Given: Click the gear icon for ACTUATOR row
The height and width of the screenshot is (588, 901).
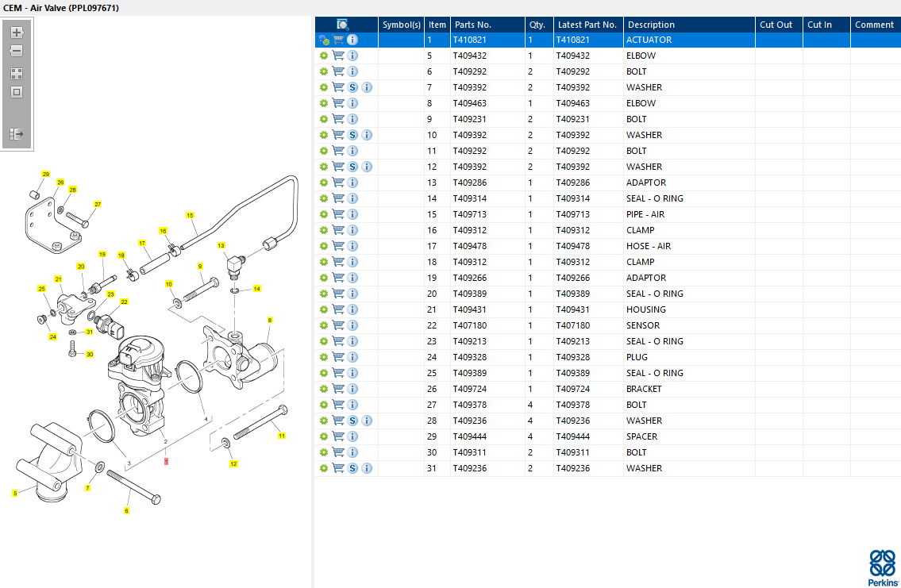Looking at the screenshot, I should (324, 40).
